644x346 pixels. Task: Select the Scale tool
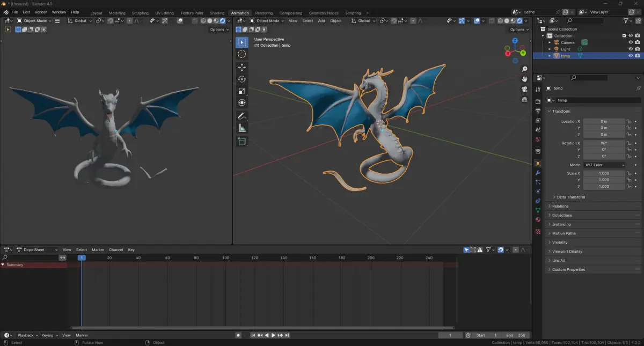click(241, 91)
